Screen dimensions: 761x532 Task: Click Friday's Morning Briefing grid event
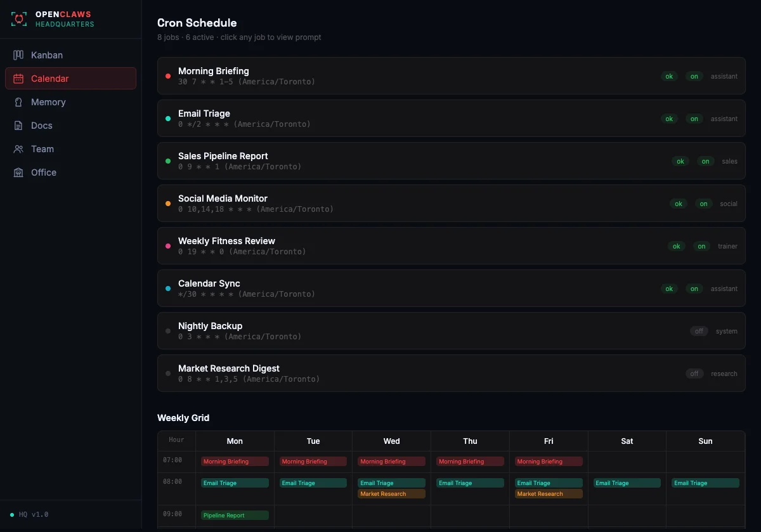click(x=549, y=462)
